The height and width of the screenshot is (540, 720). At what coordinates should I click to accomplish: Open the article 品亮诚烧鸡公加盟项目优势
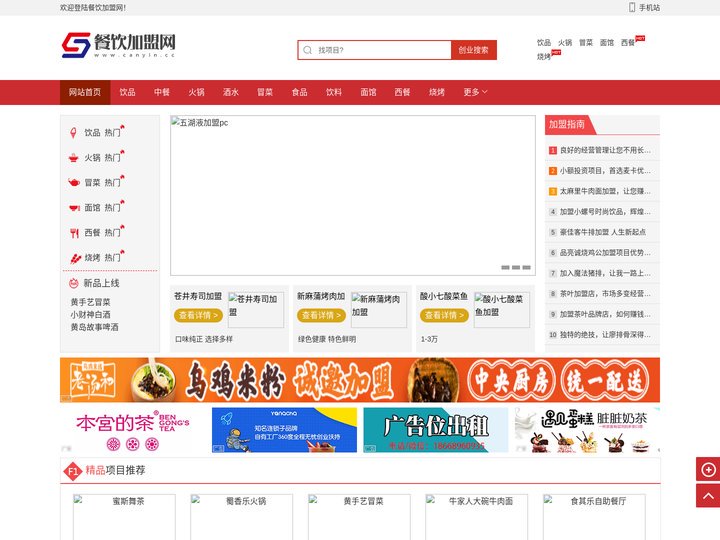(605, 253)
